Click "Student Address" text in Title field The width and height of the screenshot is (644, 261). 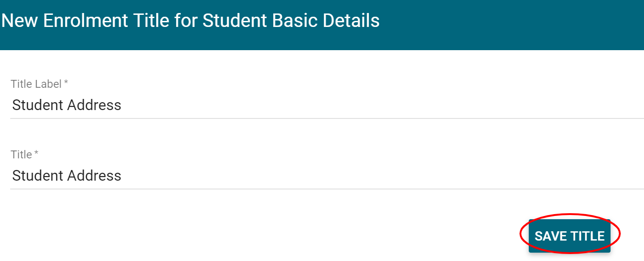tap(67, 176)
